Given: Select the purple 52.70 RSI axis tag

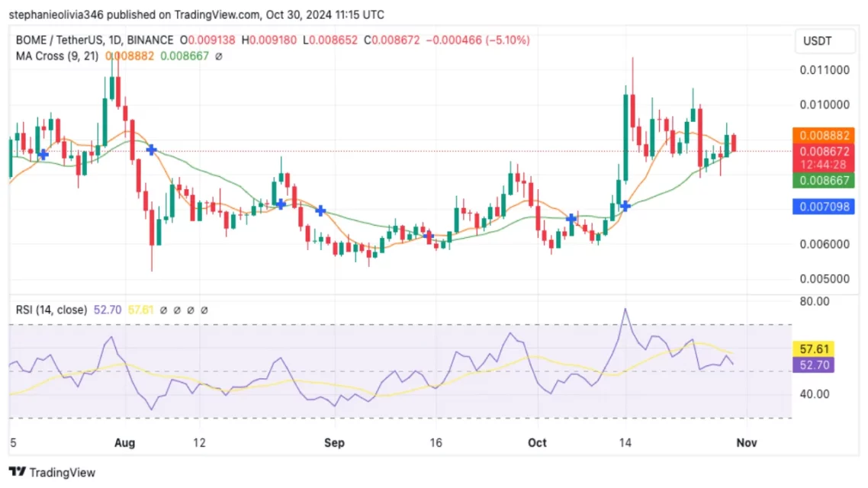Looking at the screenshot, I should (x=814, y=364).
